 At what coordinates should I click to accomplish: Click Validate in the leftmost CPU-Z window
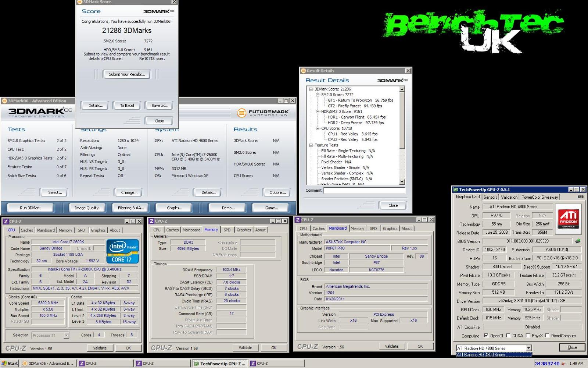tap(100, 348)
